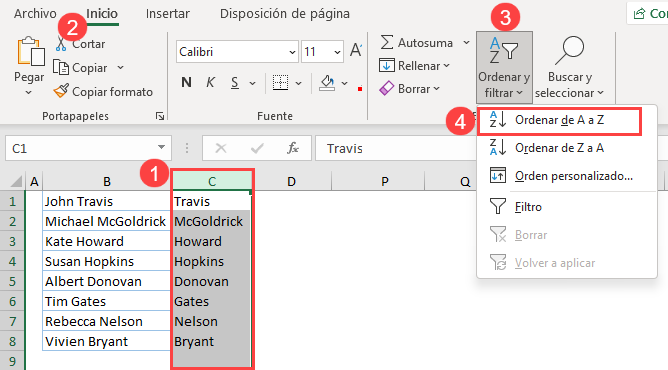This screenshot has height=370, width=668.
Task: Click formula bar confirm checkmark icon
Action: click(257, 148)
